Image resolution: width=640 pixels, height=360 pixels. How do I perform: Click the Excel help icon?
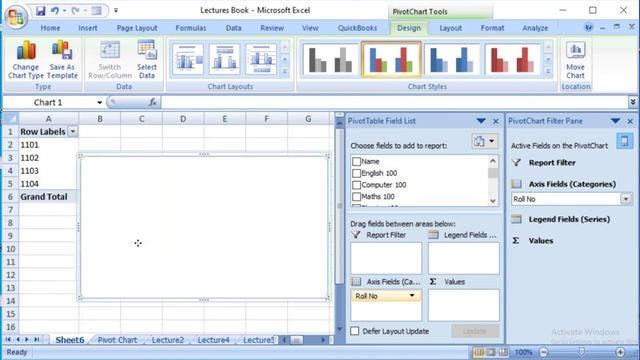point(589,28)
